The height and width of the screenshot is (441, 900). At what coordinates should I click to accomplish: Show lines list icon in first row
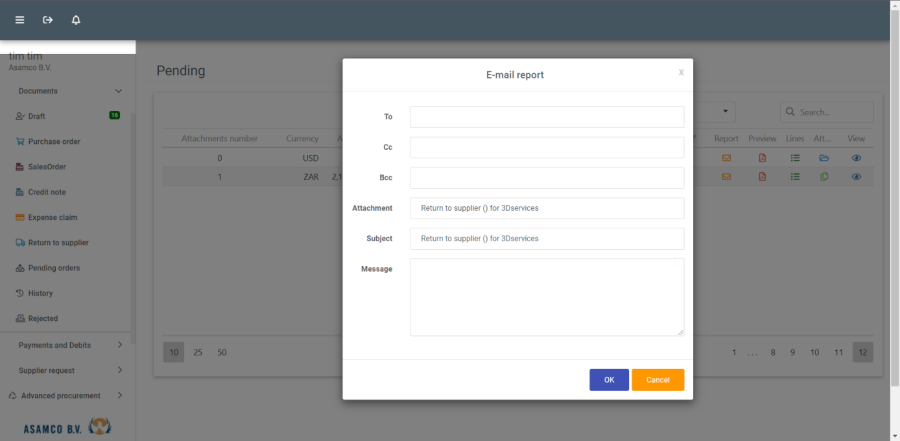coord(795,158)
